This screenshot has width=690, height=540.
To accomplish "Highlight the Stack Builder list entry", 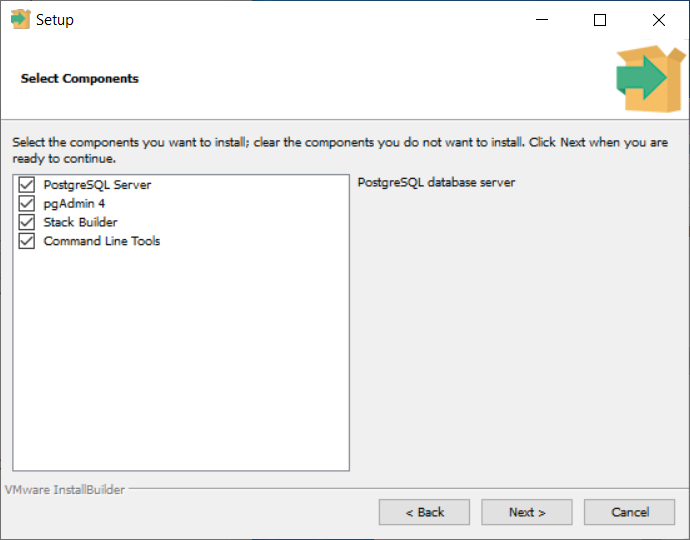I will [x=81, y=222].
